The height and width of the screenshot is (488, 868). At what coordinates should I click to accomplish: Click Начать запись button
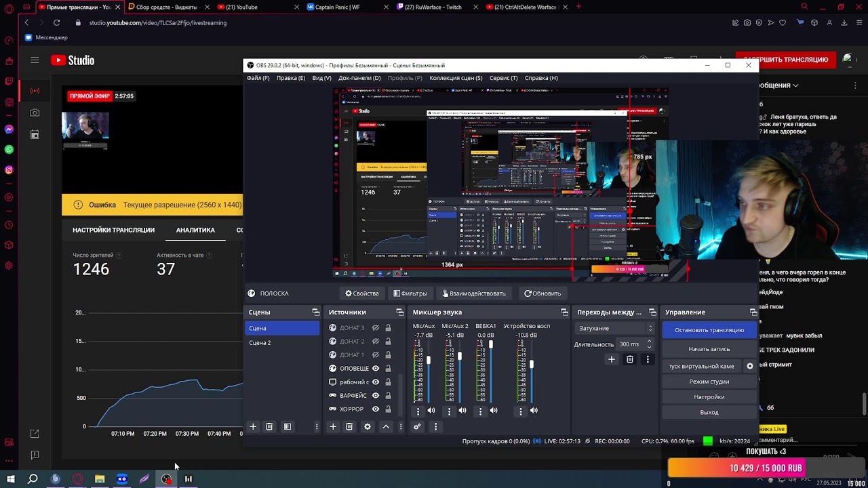[x=709, y=349]
